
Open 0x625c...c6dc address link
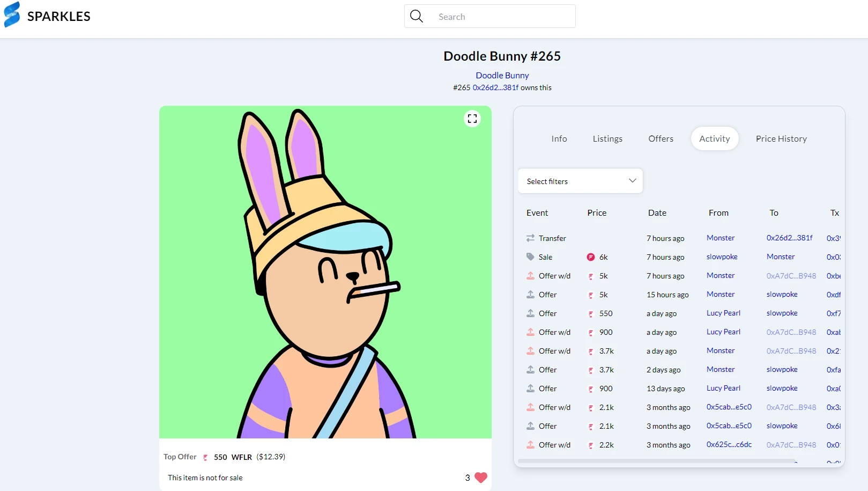[x=729, y=444]
